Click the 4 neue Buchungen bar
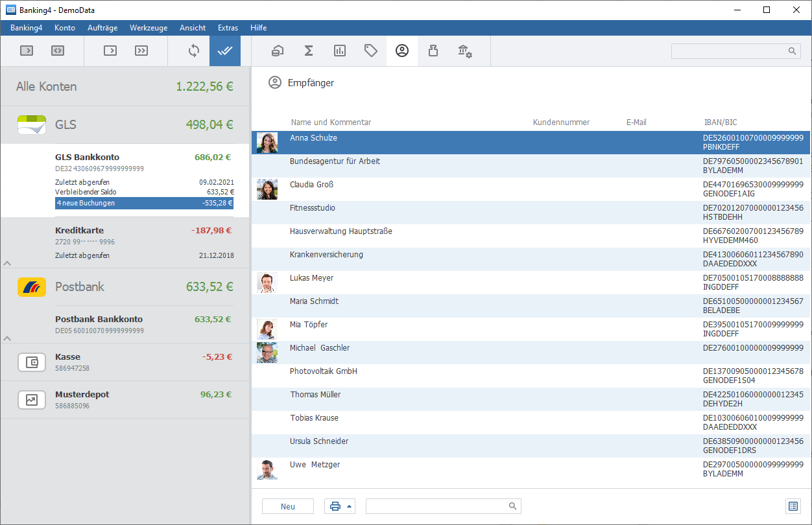Screen dimensions: 812x525 pyautogui.click(x=144, y=203)
